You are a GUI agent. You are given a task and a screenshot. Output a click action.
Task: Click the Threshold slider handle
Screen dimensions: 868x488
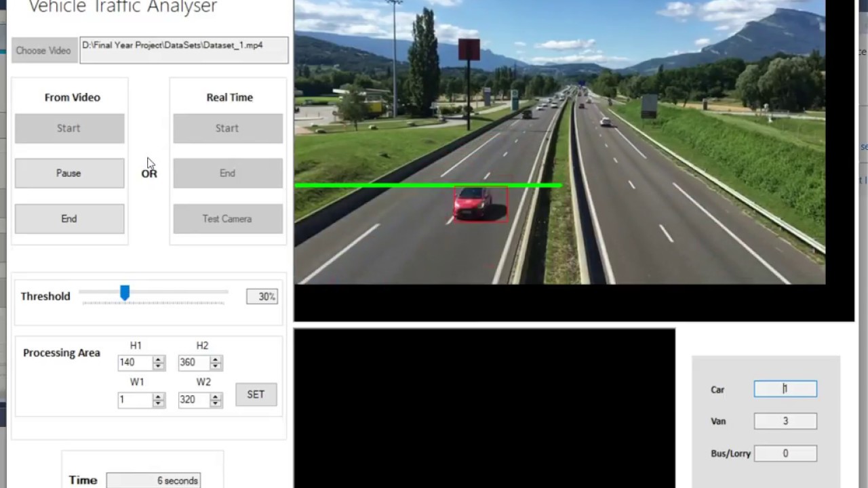125,293
